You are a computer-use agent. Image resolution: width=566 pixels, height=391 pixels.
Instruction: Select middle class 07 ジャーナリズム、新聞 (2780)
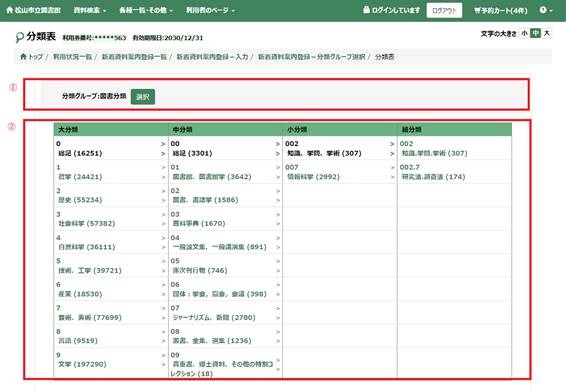(x=225, y=313)
